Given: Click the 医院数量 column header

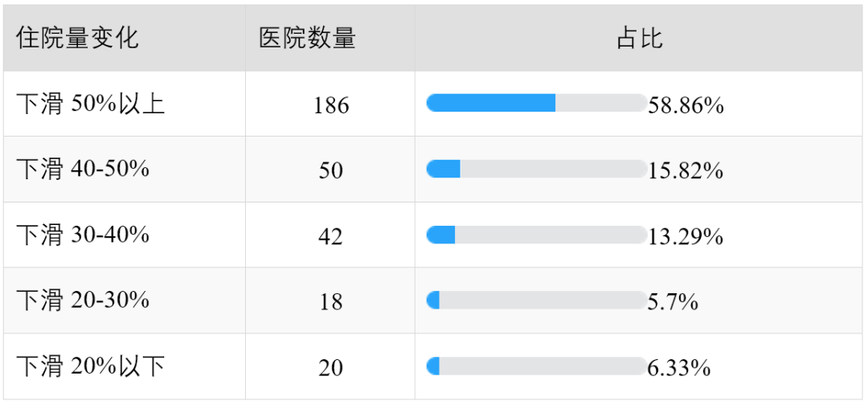Looking at the screenshot, I should click(307, 39).
